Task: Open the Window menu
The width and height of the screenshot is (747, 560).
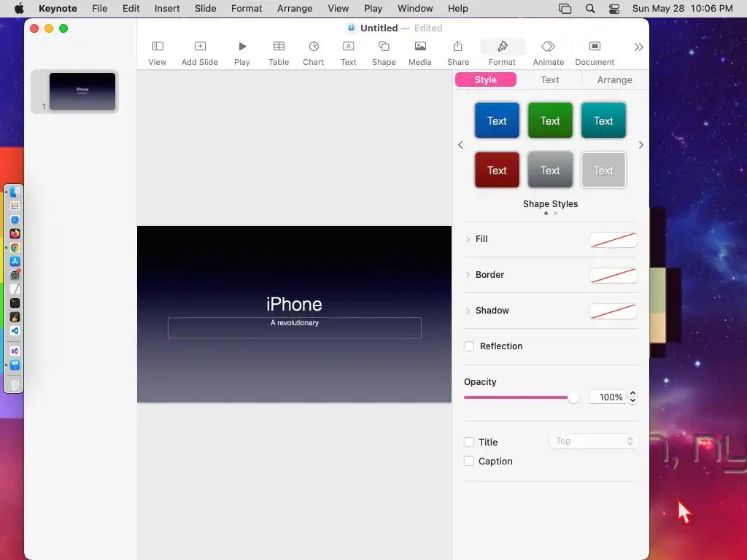Action: click(x=415, y=9)
